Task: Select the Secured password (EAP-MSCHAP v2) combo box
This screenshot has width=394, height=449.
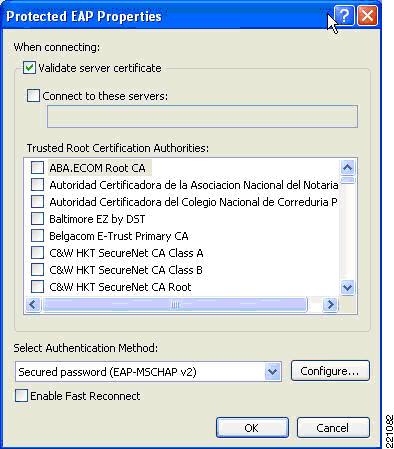Action: pyautogui.click(x=148, y=371)
